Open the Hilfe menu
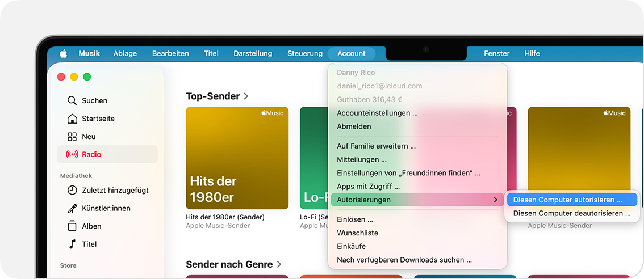Image resolution: width=644 pixels, height=279 pixels. [532, 53]
